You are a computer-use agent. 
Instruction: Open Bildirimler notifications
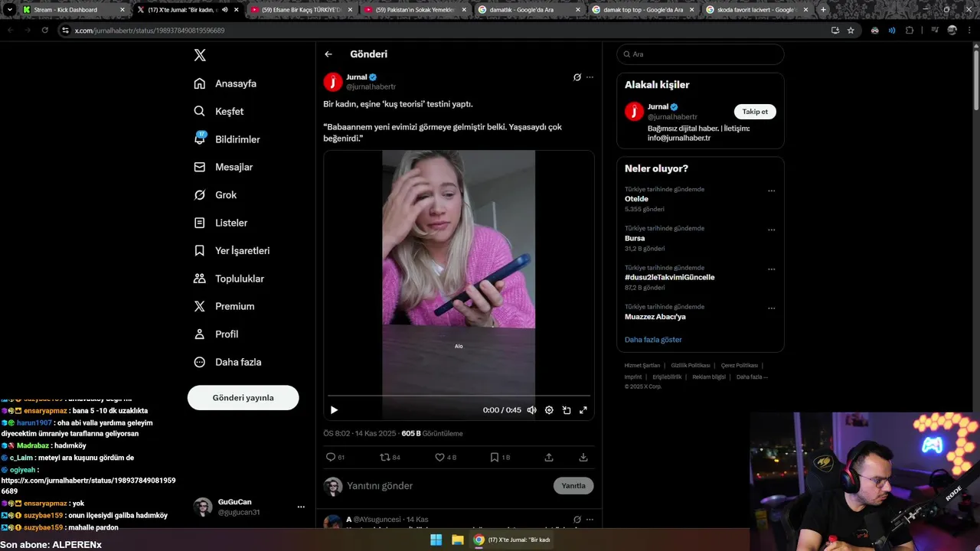click(227, 139)
